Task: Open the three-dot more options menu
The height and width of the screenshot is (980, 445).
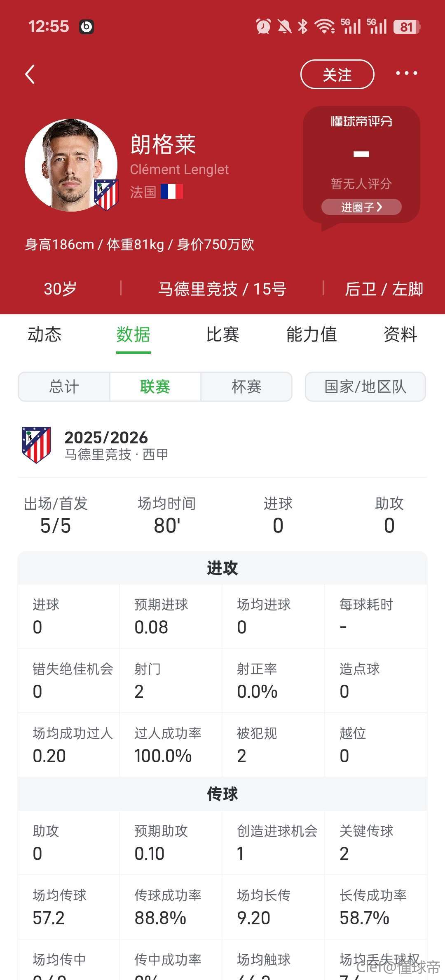Action: (406, 73)
